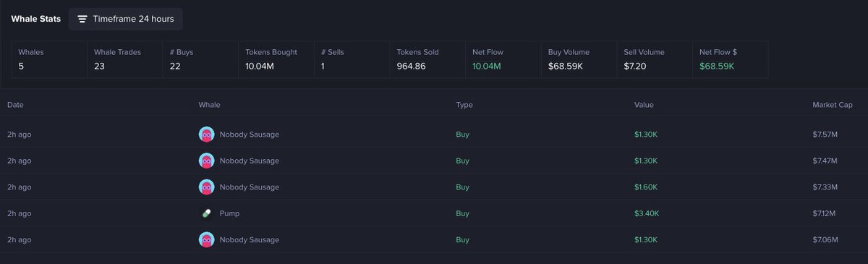Click the $3.40K Pump buy value
The height and width of the screenshot is (264, 868).
point(646,214)
